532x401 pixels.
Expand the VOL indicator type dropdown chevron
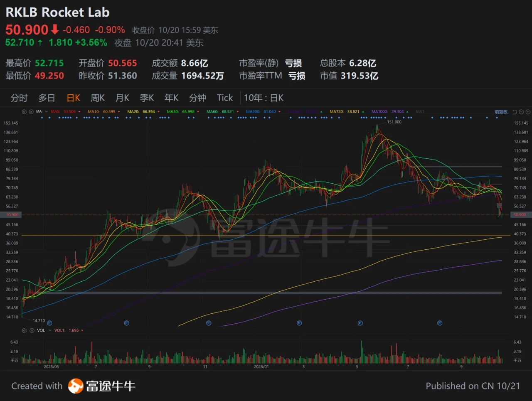coord(50,330)
